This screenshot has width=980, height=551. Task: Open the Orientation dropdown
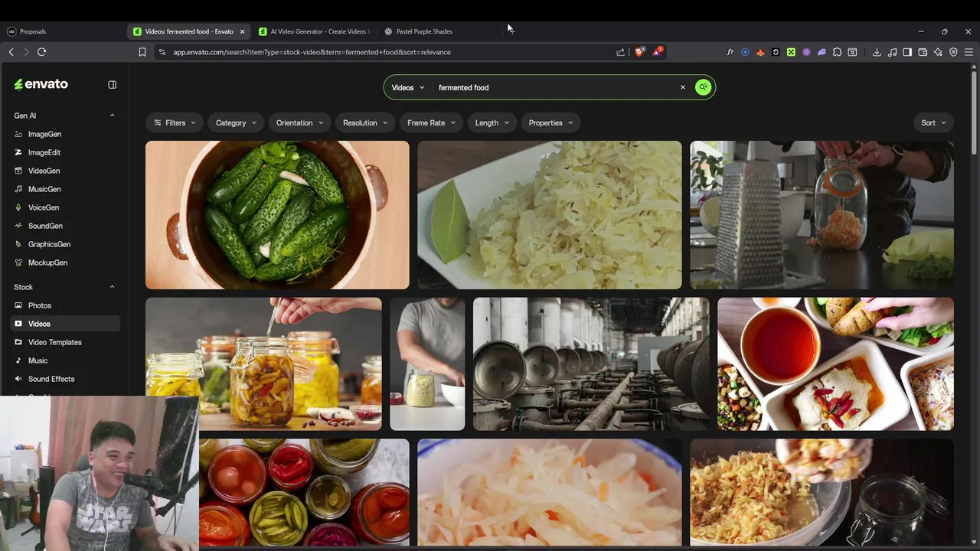click(299, 122)
